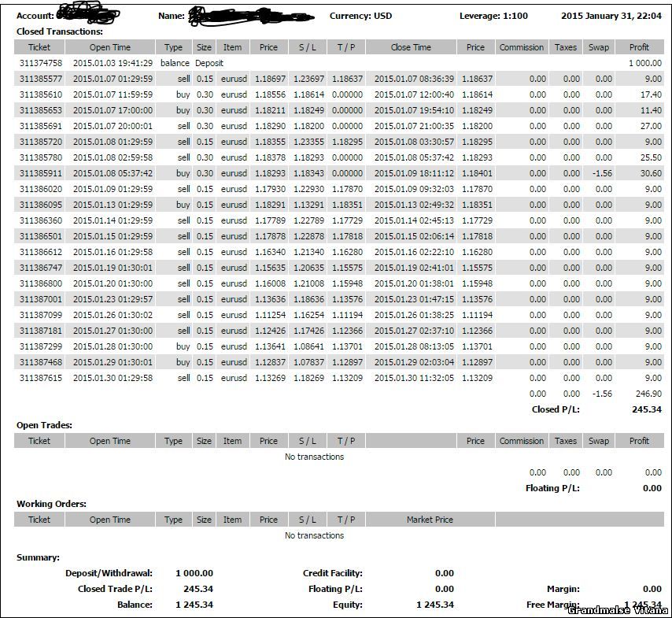Viewport: 672px width, 618px height.
Task: Click close time 2015.01.07 08:36:39
Action: pyautogui.click(x=414, y=79)
